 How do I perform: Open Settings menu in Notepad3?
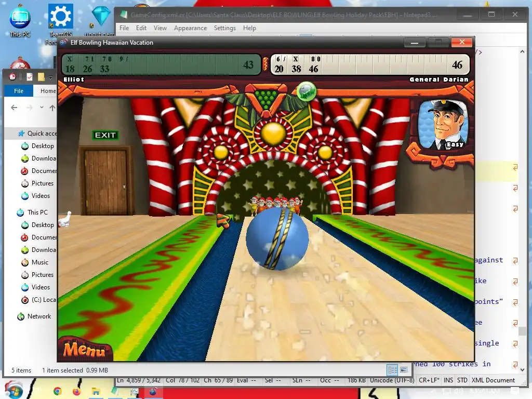tap(224, 28)
